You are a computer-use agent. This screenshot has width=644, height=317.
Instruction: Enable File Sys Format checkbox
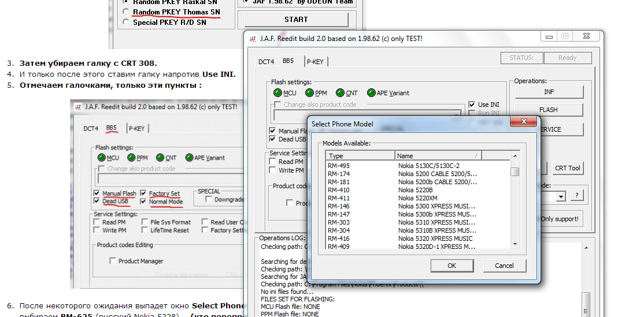click(145, 222)
